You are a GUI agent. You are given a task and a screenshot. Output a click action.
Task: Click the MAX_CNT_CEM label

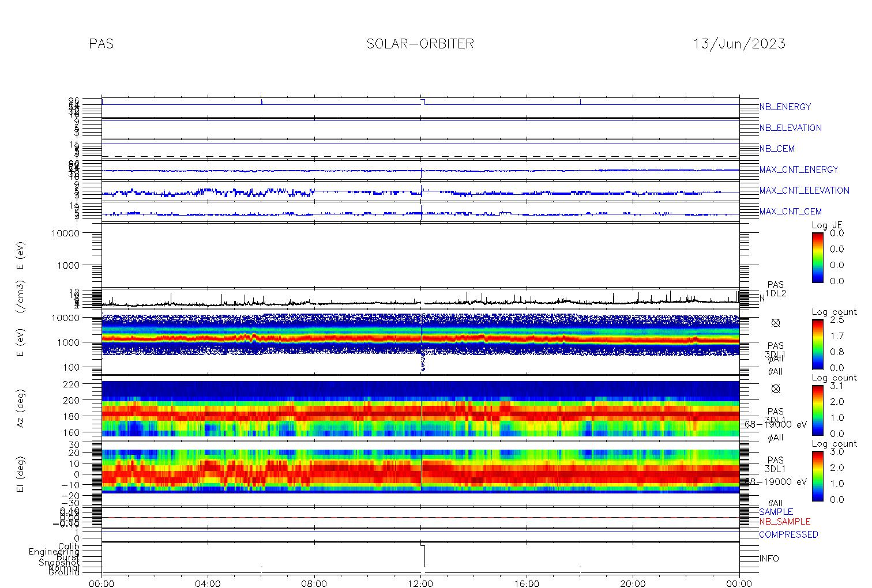[791, 212]
